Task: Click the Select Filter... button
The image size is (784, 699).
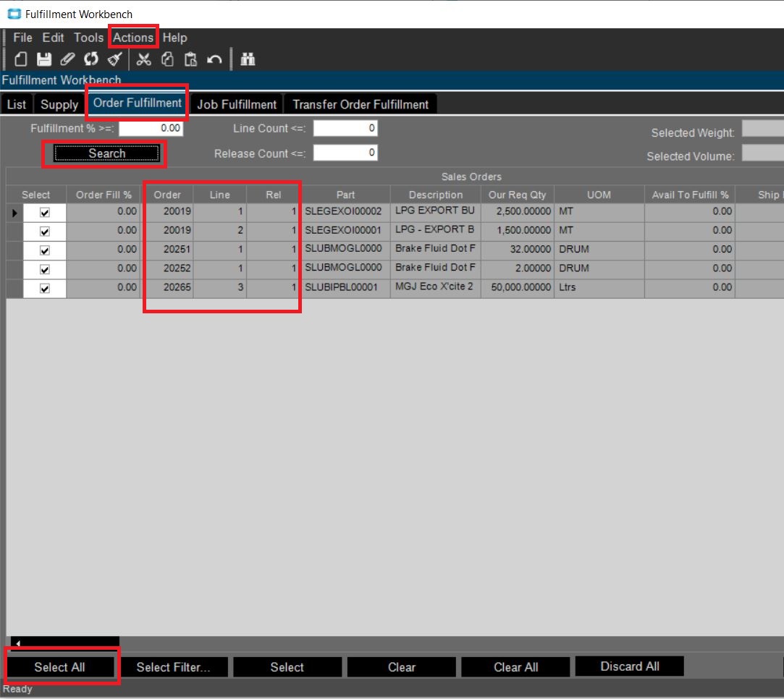Action: (173, 667)
